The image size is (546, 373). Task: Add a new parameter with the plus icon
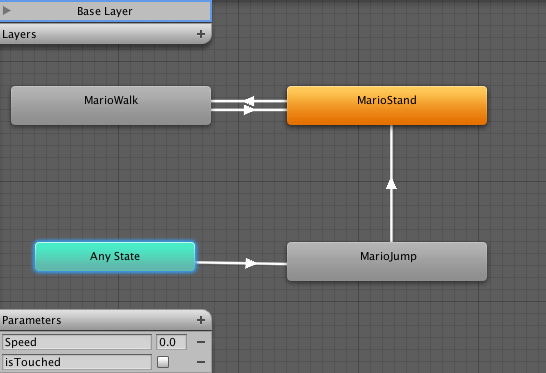click(x=201, y=320)
